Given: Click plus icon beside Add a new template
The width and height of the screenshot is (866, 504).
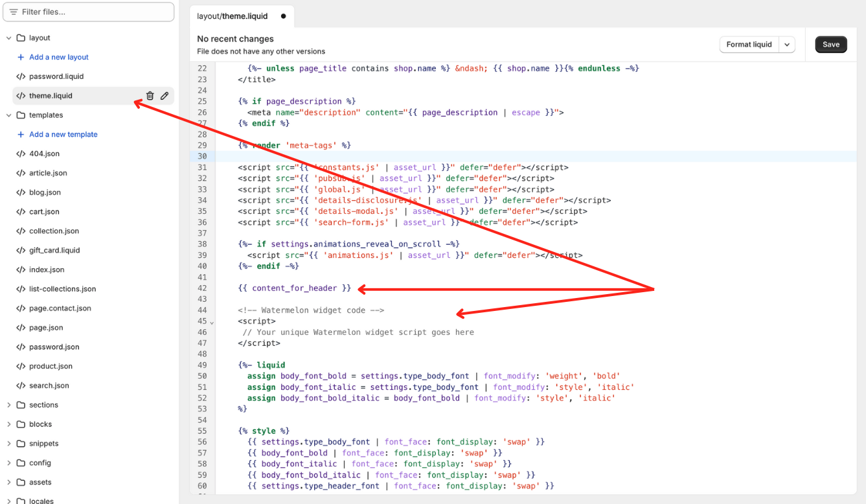Looking at the screenshot, I should [21, 135].
